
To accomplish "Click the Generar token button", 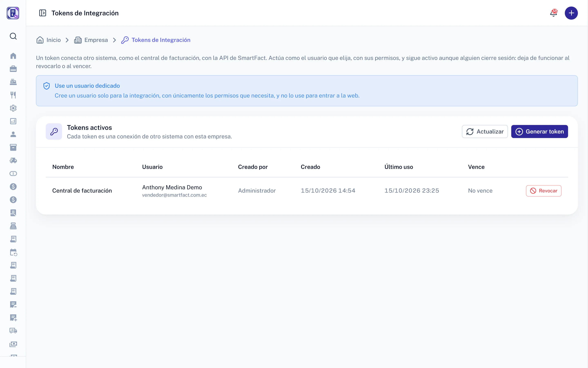I will tap(539, 131).
